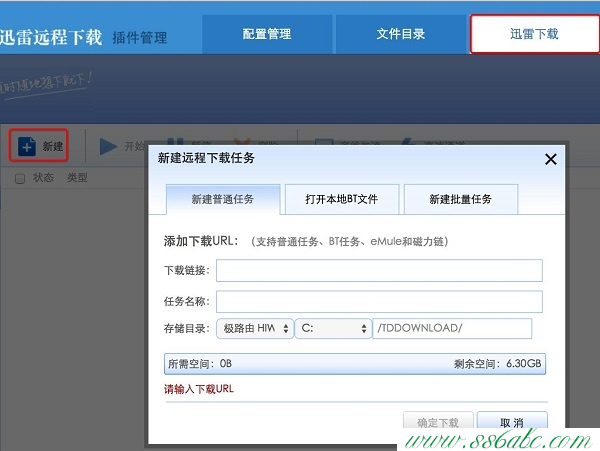Switch to 新建普通任务 tab
The width and height of the screenshot is (600, 451).
[222, 199]
